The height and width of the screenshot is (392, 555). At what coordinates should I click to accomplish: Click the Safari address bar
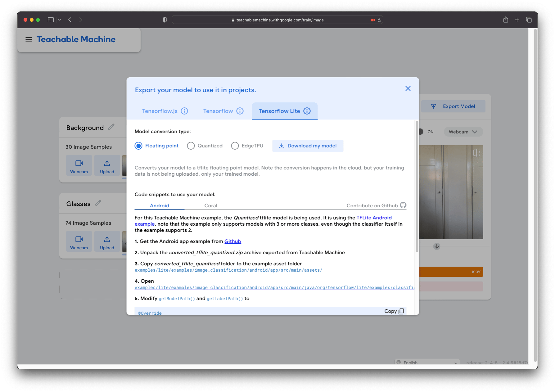(277, 20)
